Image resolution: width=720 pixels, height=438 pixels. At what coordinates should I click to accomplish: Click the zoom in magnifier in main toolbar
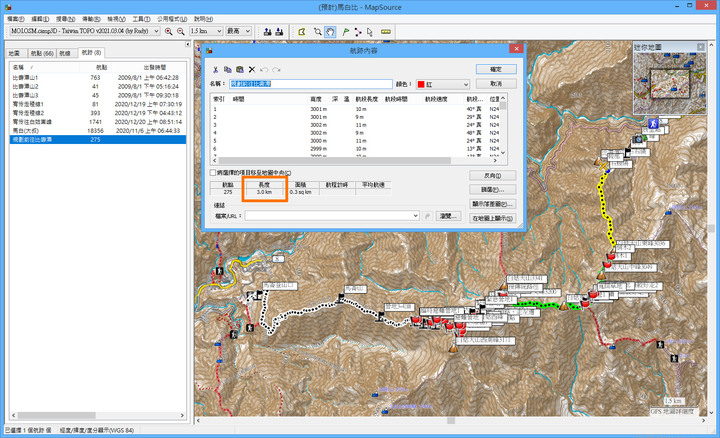(169, 31)
